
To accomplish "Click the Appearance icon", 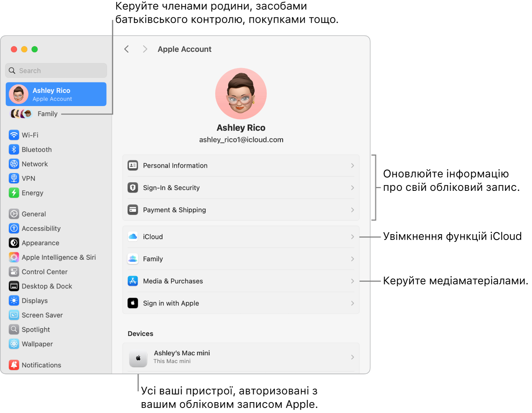I will (14, 243).
